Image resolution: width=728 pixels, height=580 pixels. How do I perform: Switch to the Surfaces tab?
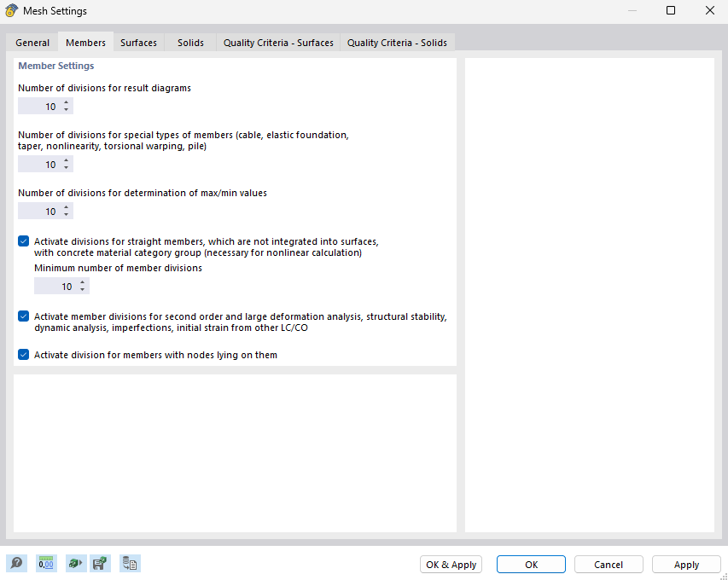138,42
